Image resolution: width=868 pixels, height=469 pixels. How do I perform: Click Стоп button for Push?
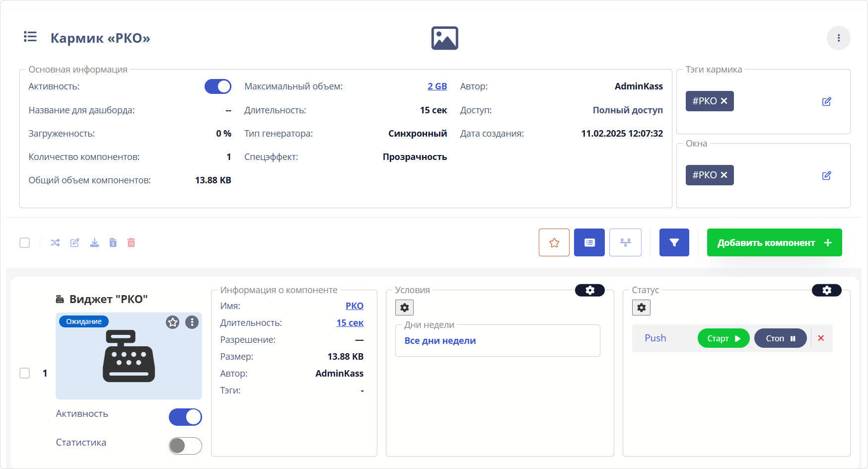(x=780, y=338)
